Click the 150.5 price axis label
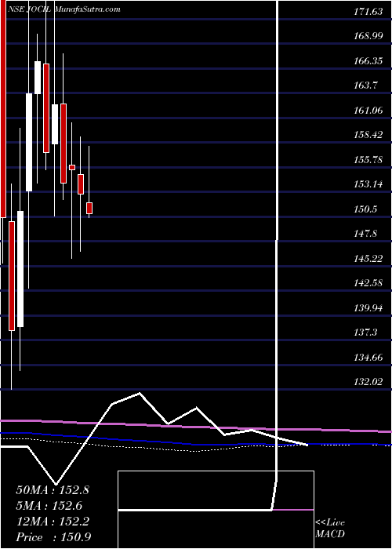The image size is (392, 549). 365,209
